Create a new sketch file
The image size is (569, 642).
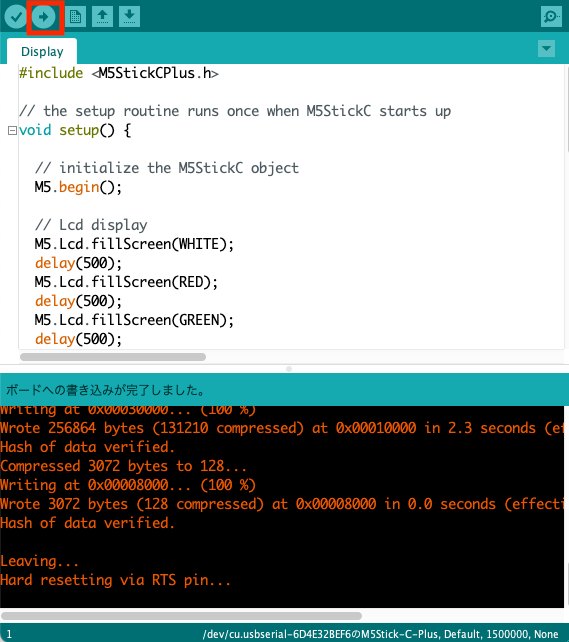pyautogui.click(x=75, y=17)
